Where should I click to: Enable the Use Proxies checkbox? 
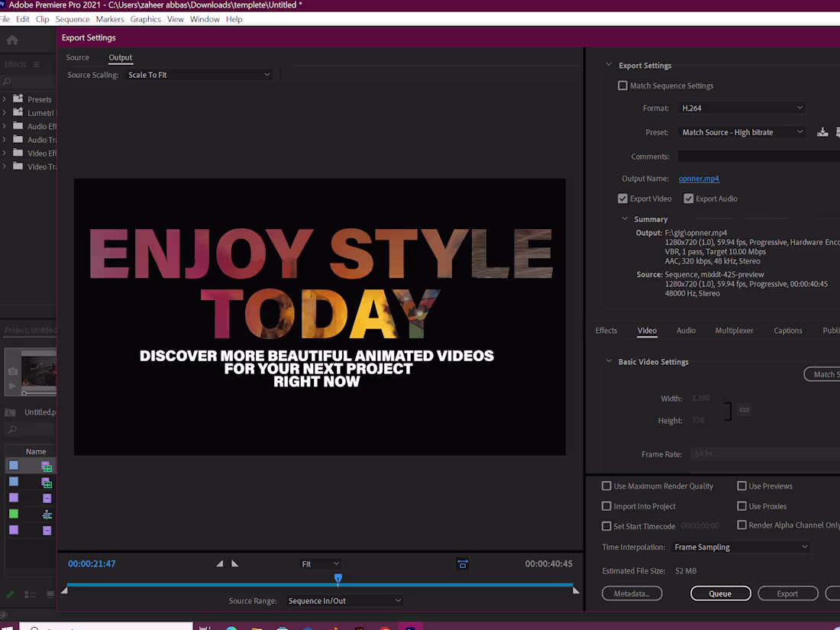click(x=742, y=506)
